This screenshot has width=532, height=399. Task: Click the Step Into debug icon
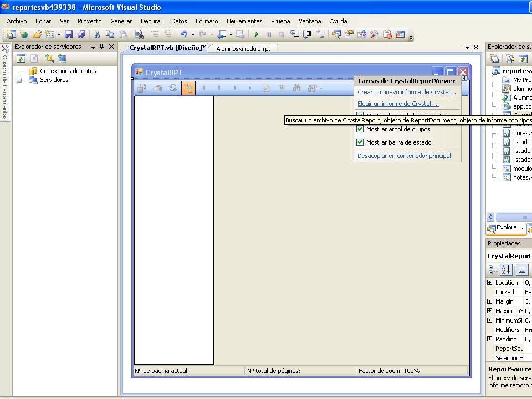click(x=294, y=34)
